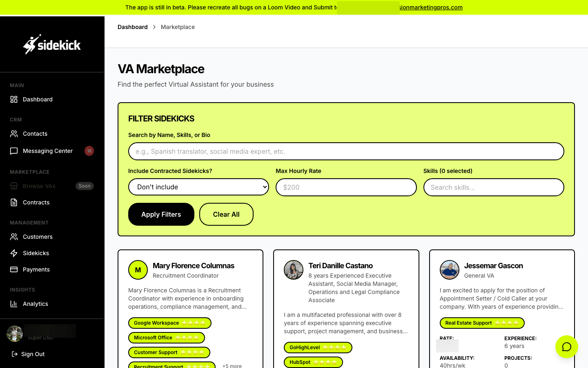Select the Sidekicks lightning icon
588x368 pixels.
point(14,253)
